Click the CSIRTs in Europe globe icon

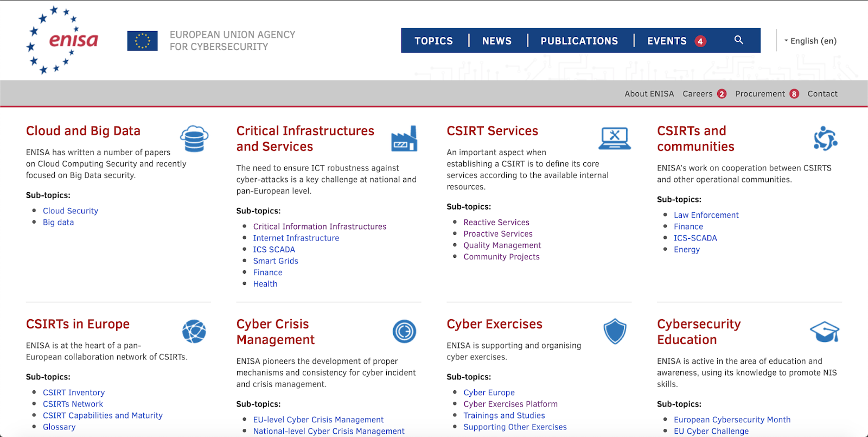point(194,331)
